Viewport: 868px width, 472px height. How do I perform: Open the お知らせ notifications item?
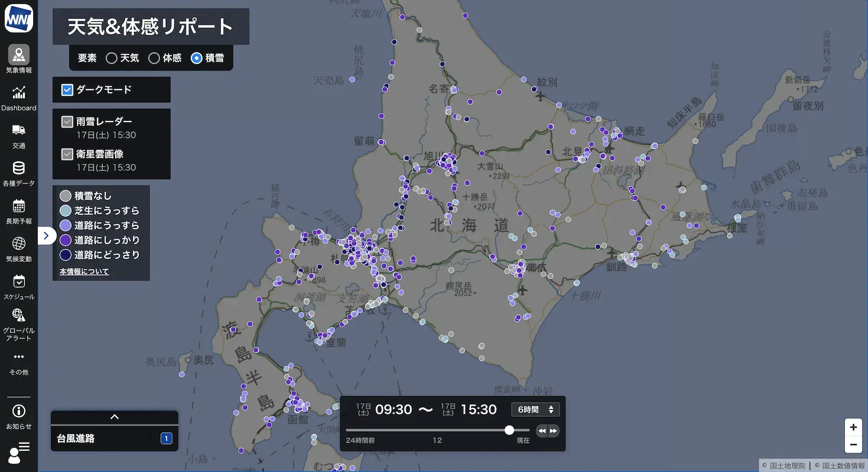click(19, 412)
